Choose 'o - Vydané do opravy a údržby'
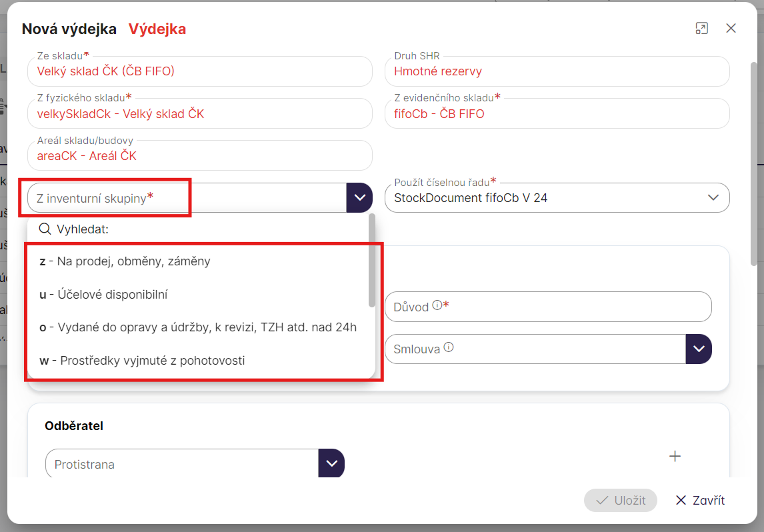 pos(198,327)
